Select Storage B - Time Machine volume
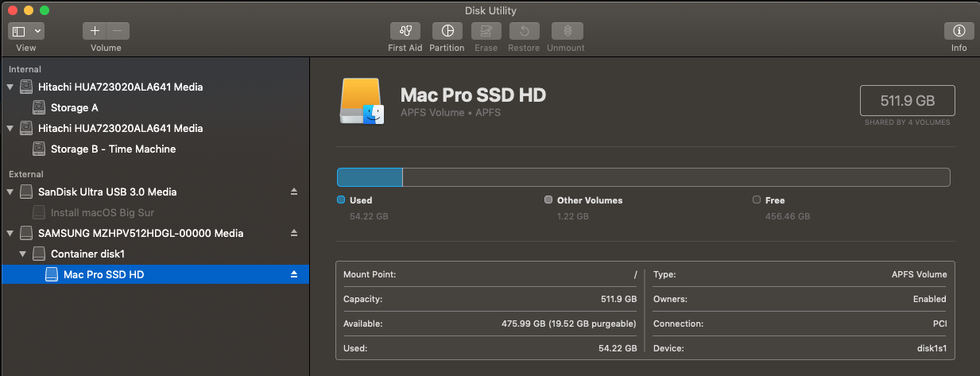The image size is (980, 376). pyautogui.click(x=154, y=149)
